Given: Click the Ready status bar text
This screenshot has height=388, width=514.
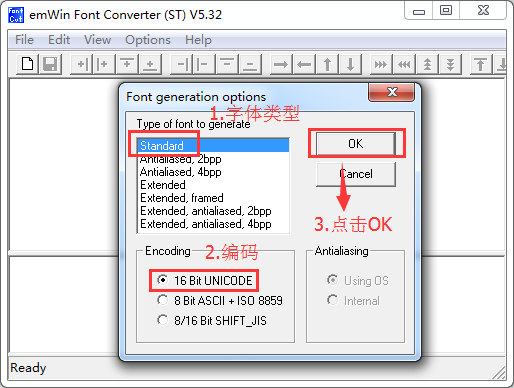Looking at the screenshot, I should point(28,368).
